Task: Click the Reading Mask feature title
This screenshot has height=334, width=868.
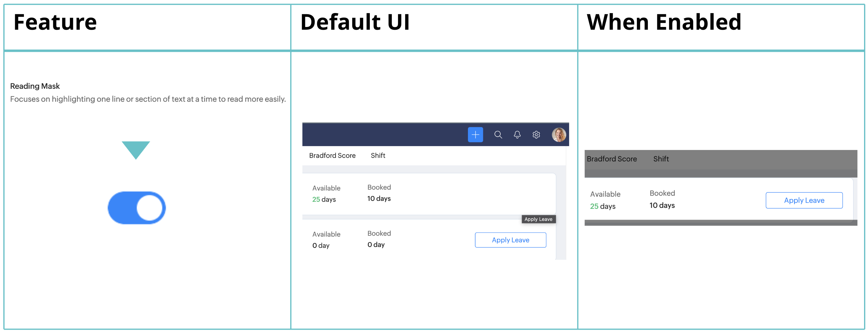Action: point(35,86)
